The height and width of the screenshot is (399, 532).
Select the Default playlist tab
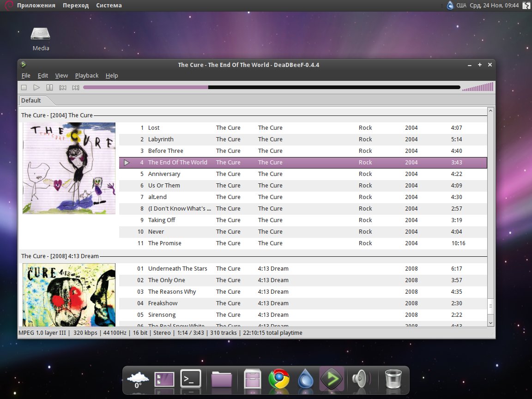[x=31, y=100]
